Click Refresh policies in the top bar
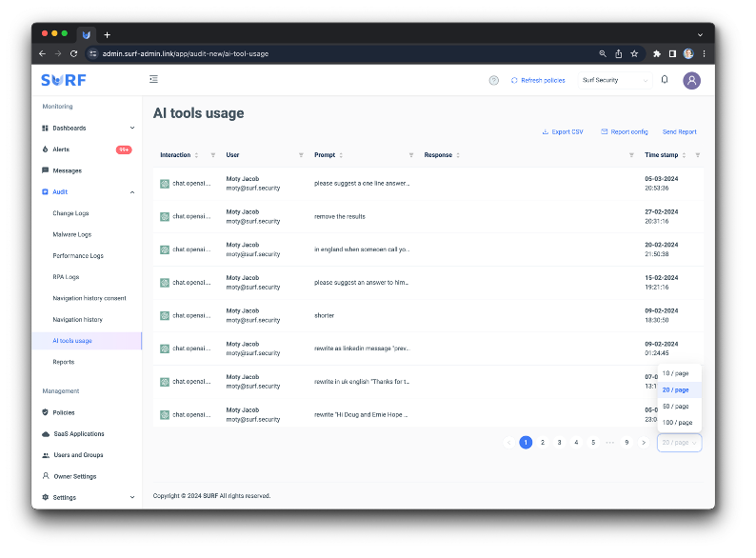756x558 pixels. (538, 80)
